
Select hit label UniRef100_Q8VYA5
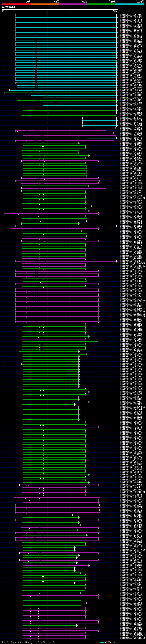coord(131,70)
